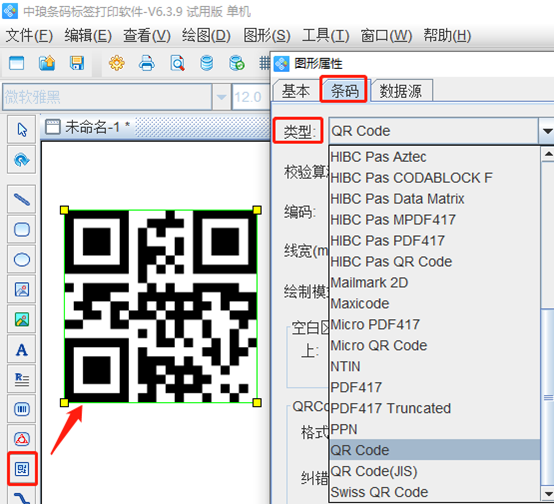Select the rich text R tool

pyautogui.click(x=22, y=379)
